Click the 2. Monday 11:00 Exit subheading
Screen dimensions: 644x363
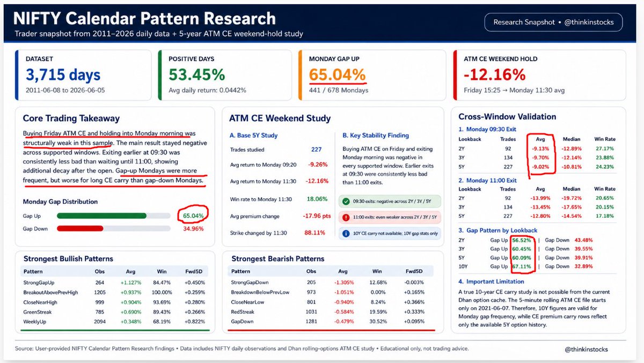487,181
